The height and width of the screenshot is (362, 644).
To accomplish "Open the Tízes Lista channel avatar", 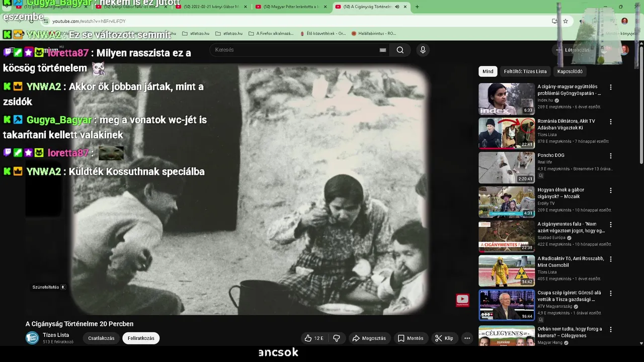I will (x=32, y=338).
